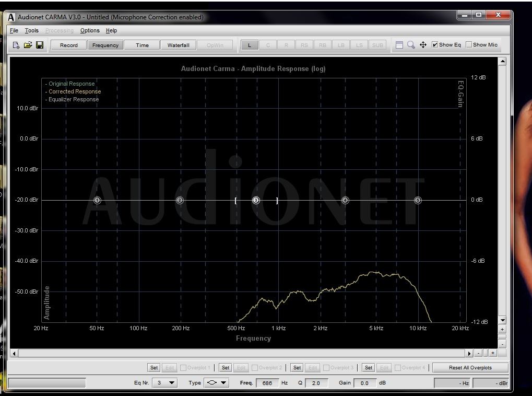
Task: Click the Q input field showing 2.0
Action: point(316,383)
